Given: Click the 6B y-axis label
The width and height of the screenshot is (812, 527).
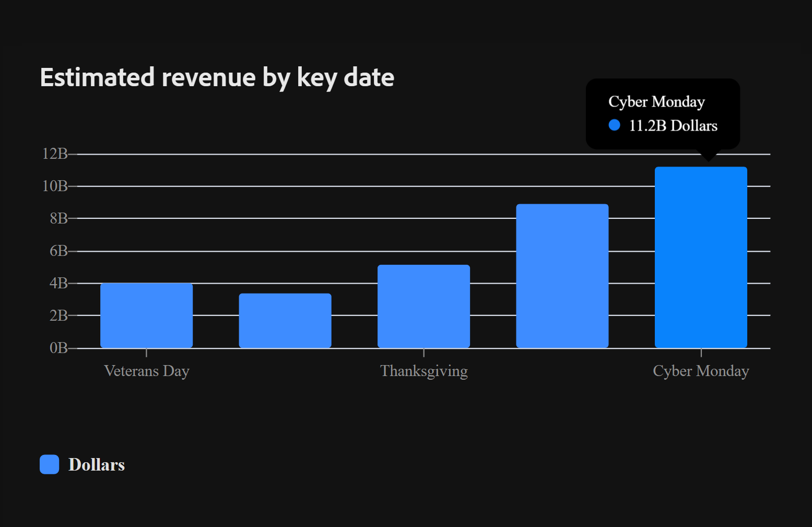Looking at the screenshot, I should click(59, 251).
